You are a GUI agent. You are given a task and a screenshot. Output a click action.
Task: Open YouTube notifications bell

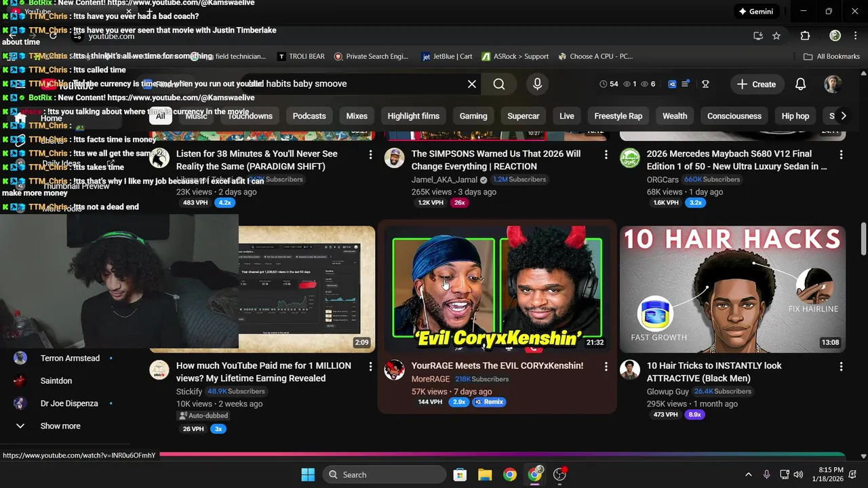(800, 84)
